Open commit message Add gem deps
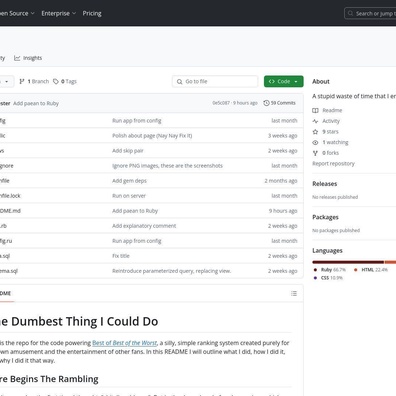 point(129,181)
